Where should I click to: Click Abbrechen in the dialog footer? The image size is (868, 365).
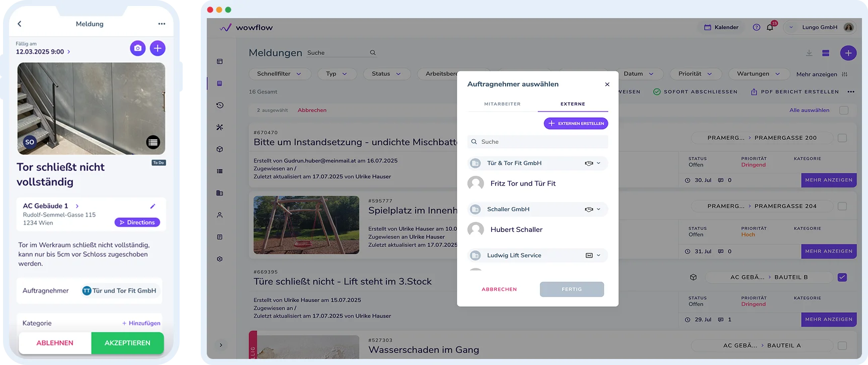tap(499, 290)
